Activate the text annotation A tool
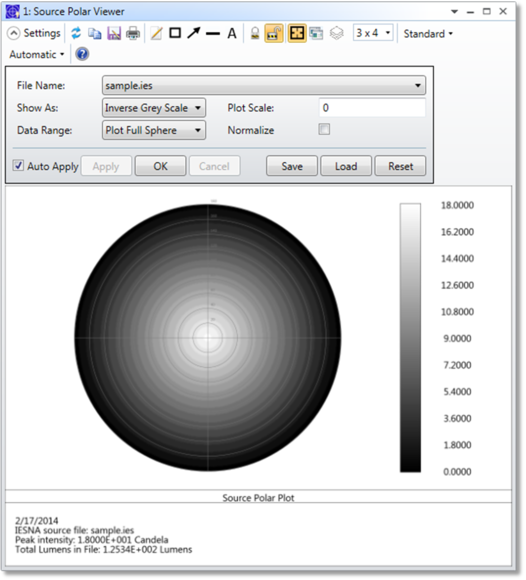The width and height of the screenshot is (526, 580). 232,34
